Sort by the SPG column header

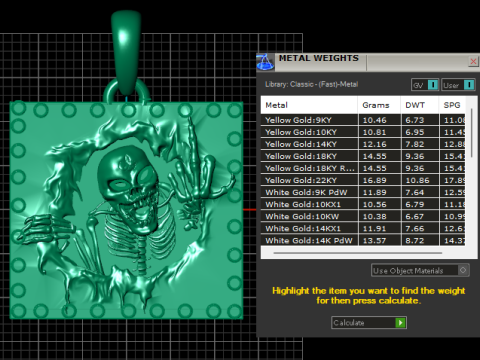coord(452,105)
